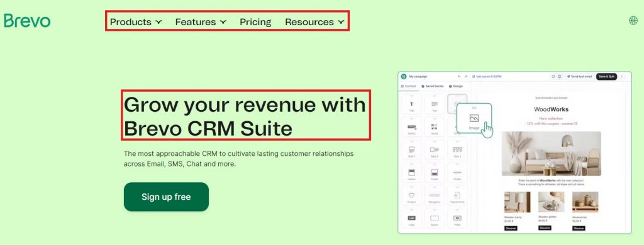Click Discover under Accessories

click(x=579, y=228)
